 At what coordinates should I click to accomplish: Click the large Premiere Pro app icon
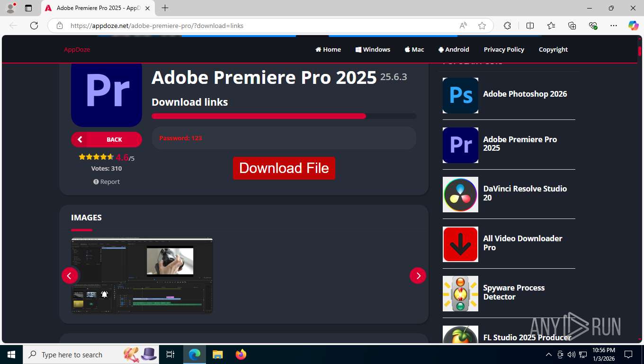point(107,95)
